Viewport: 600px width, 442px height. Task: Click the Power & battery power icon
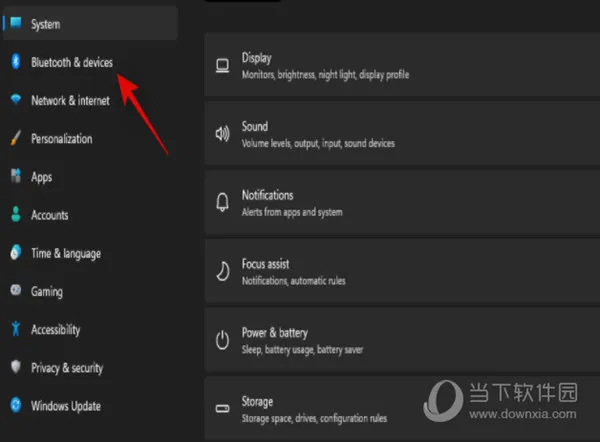[x=222, y=340]
